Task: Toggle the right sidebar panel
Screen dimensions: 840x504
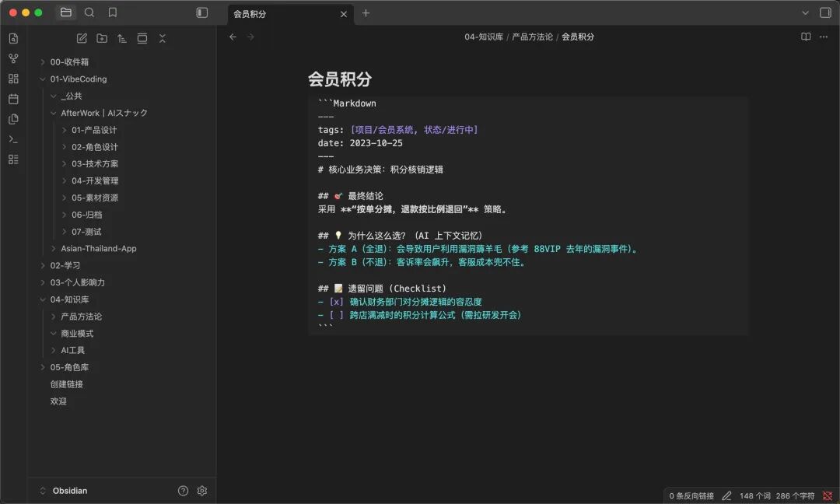Action: pyautogui.click(x=825, y=12)
